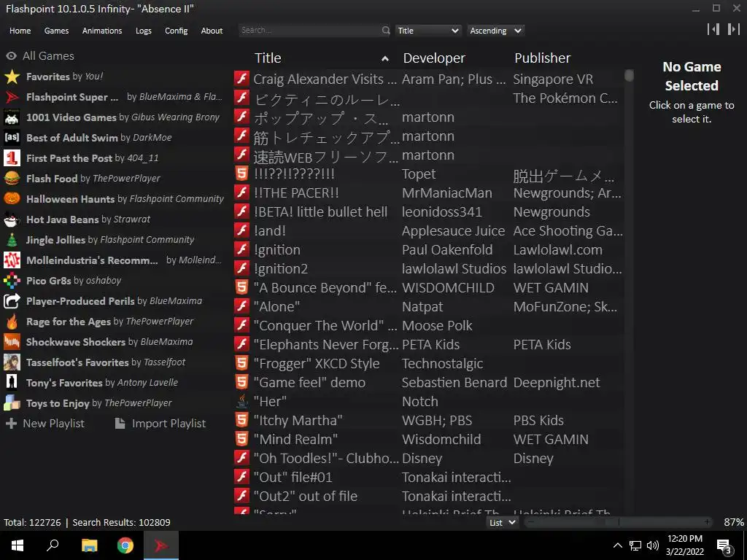Open Jingle Jollies Christmas tree icon
The height and width of the screenshot is (560, 747).
(x=12, y=240)
